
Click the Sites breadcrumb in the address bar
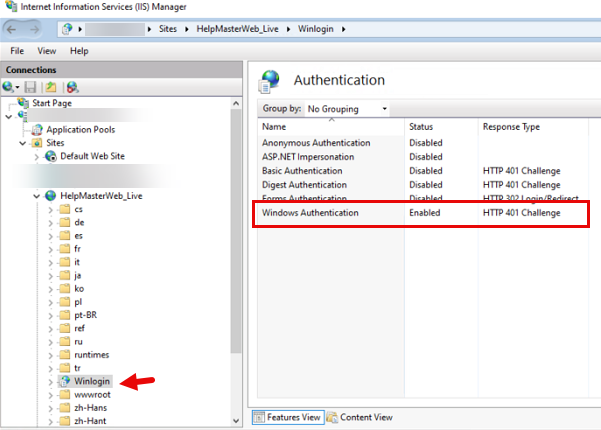tap(168, 29)
